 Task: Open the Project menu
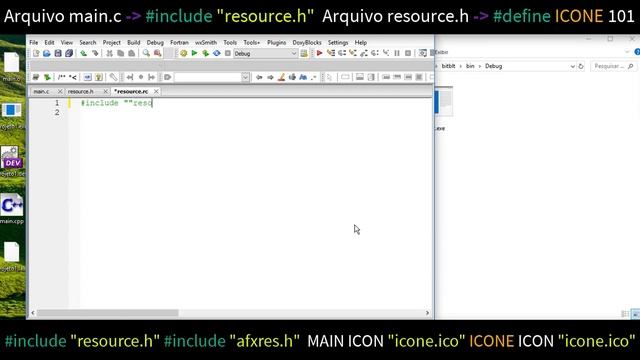click(x=111, y=42)
